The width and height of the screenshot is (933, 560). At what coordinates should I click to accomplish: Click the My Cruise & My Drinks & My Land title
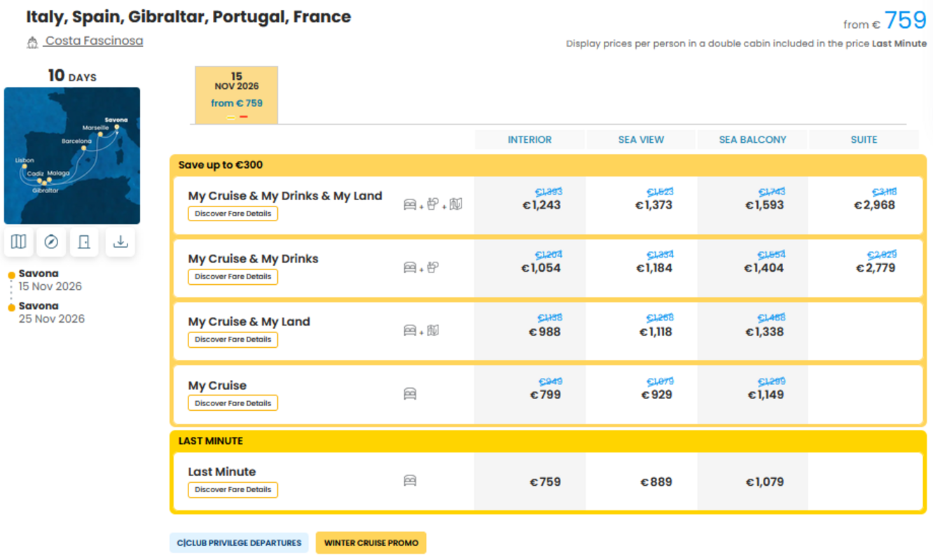click(285, 196)
